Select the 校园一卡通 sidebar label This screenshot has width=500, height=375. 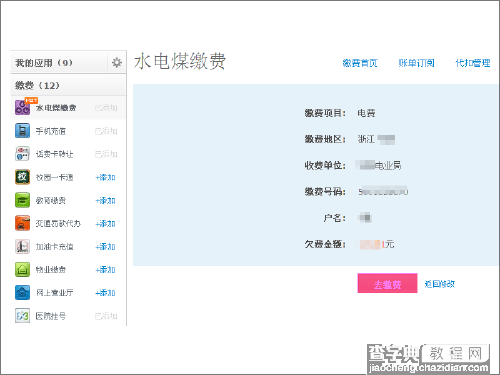[54, 177]
